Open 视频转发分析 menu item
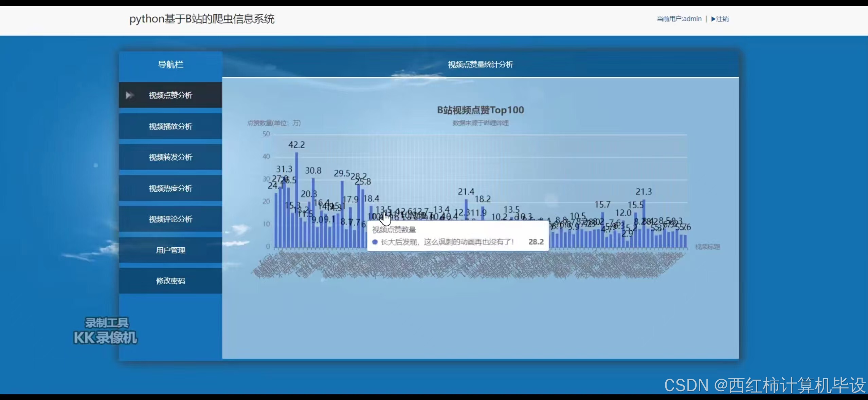This screenshot has height=400, width=868. pyautogui.click(x=170, y=157)
